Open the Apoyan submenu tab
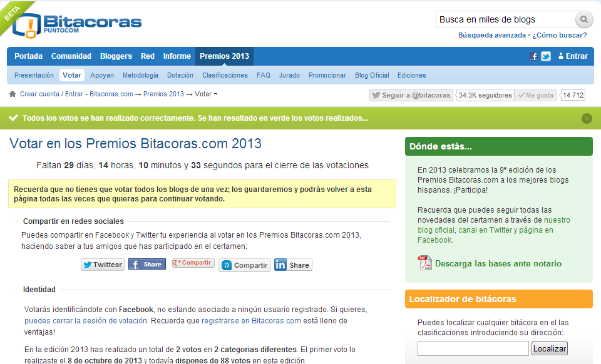The height and width of the screenshot is (364, 601). pyautogui.click(x=102, y=76)
